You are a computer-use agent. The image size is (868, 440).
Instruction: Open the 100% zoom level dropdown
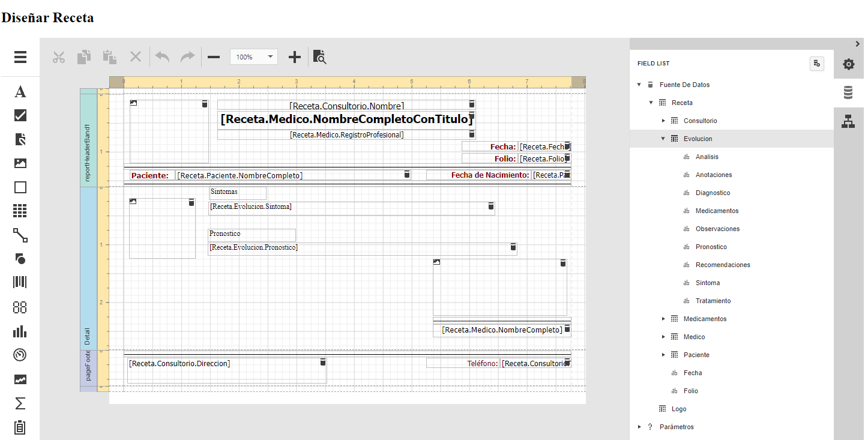(254, 57)
